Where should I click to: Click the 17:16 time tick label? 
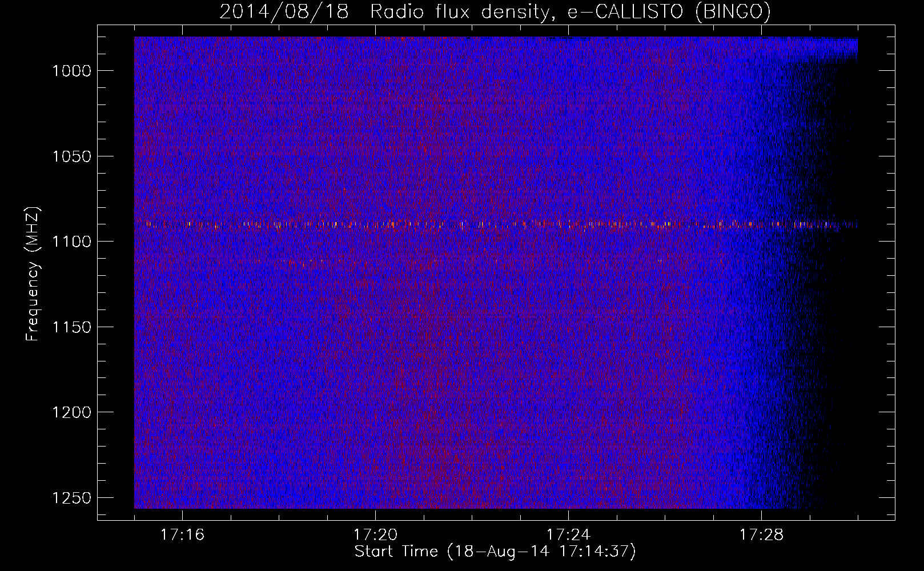click(182, 535)
